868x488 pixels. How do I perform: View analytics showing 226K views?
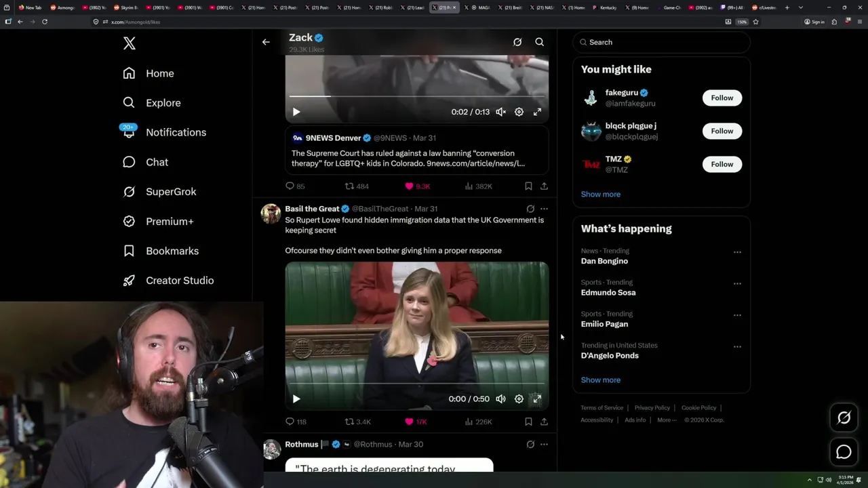pos(478,422)
